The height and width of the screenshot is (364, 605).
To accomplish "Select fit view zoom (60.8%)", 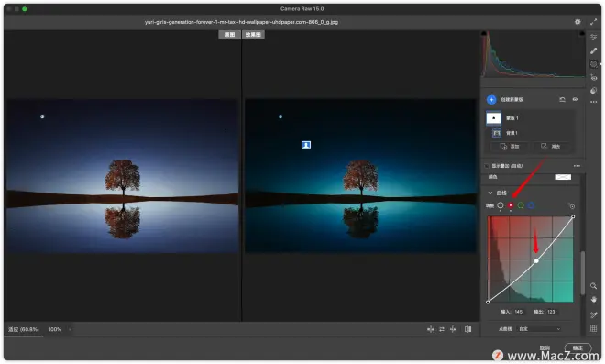I will click(24, 329).
